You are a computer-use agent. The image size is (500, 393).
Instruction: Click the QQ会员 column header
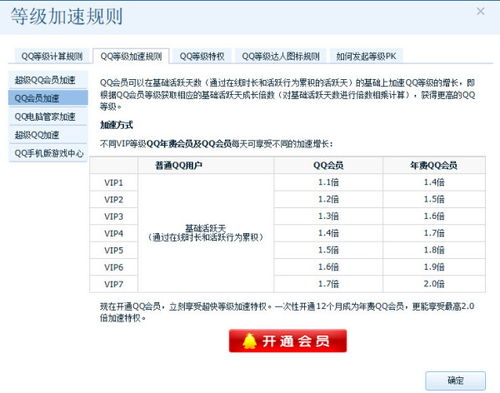point(328,165)
